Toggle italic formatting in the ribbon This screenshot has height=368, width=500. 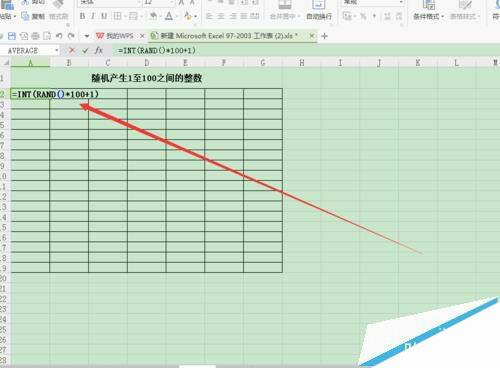tap(93, 16)
